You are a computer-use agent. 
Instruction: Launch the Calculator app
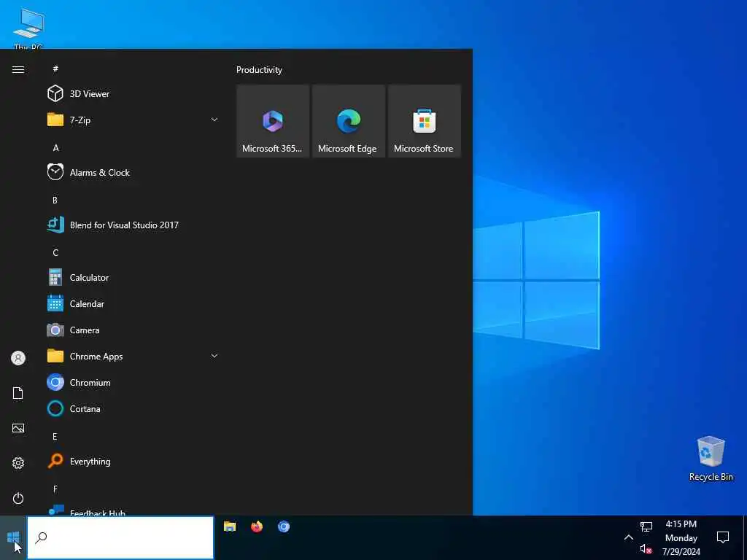[133, 277]
